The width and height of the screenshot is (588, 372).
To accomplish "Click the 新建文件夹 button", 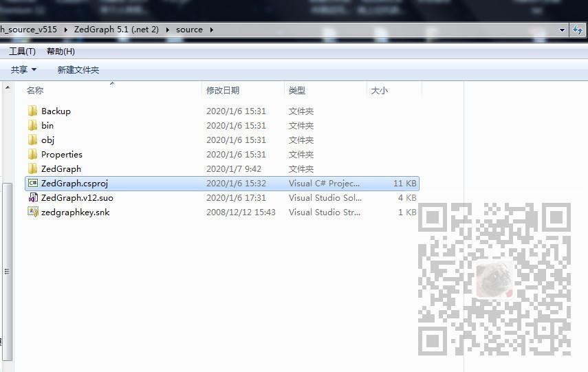I will [x=78, y=69].
